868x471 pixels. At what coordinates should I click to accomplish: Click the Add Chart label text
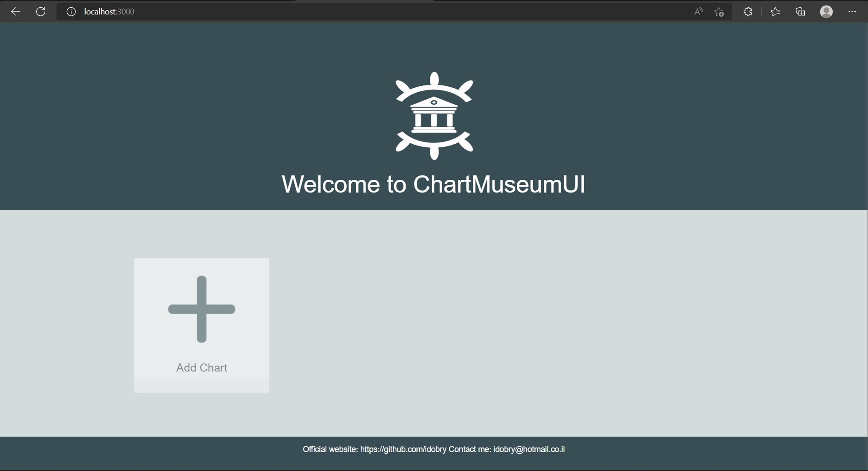201,367
